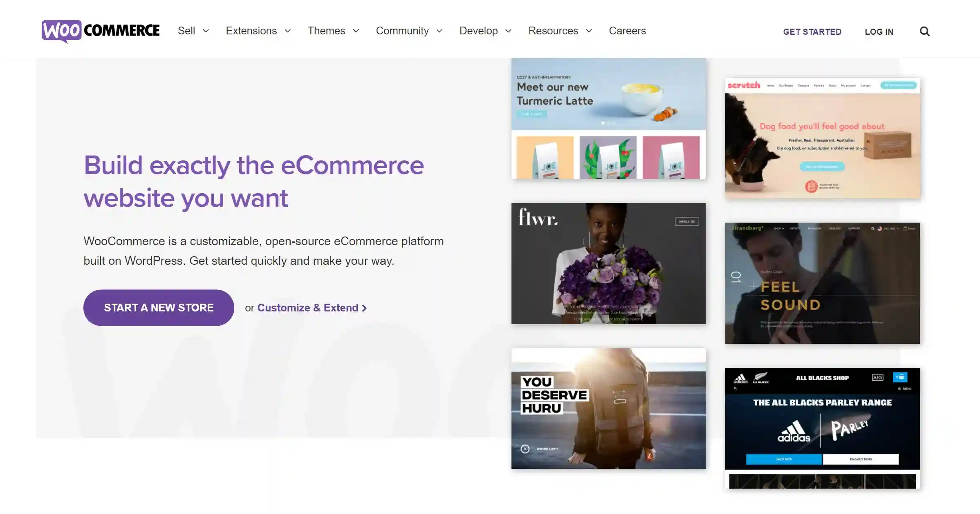Click the Adidas logo in the All Blacks preview
The width and height of the screenshot is (980, 514).
(740, 377)
